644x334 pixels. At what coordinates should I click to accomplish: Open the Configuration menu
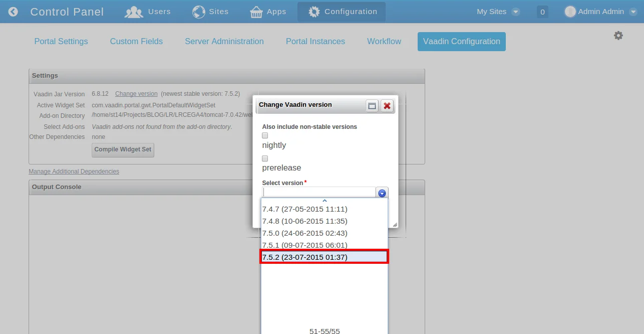coord(342,12)
